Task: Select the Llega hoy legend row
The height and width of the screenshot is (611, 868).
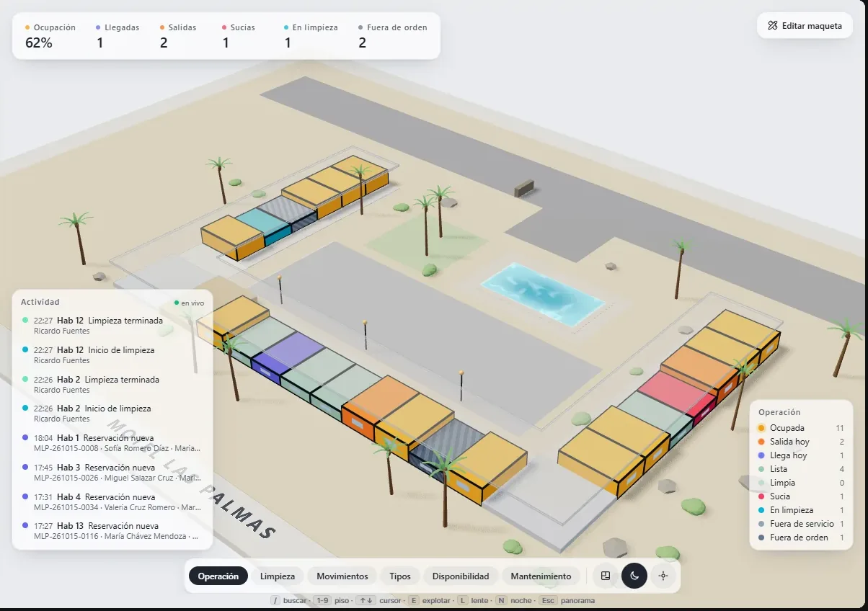Action: tap(801, 455)
